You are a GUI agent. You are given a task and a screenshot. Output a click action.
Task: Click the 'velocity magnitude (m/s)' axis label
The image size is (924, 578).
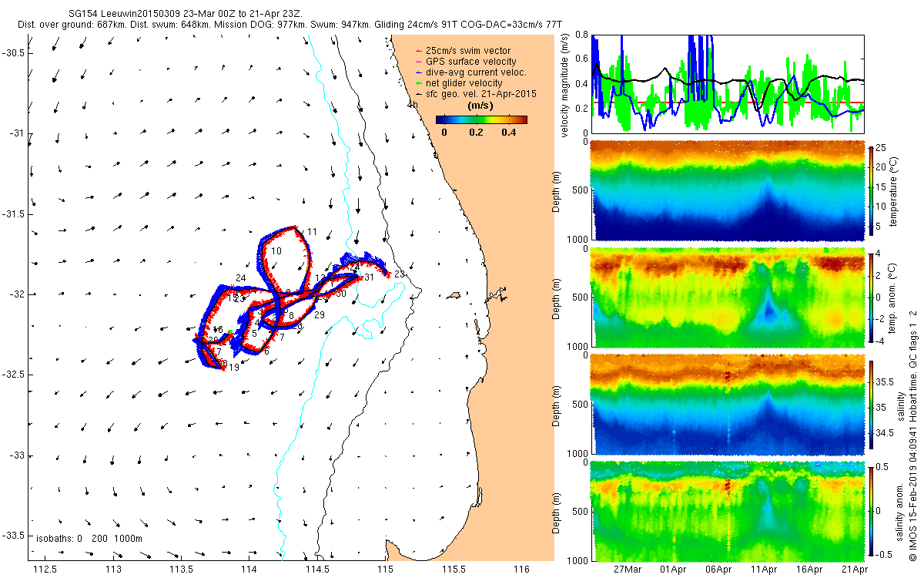coord(565,86)
